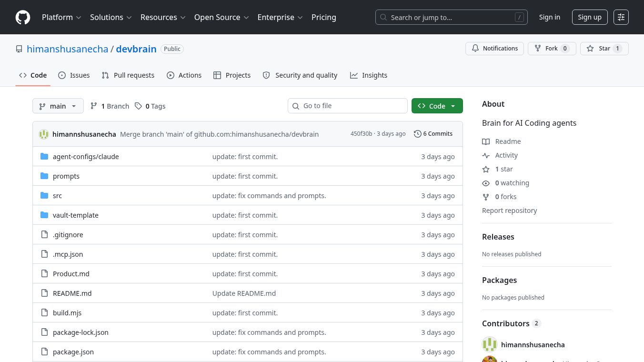Jump to Readme from About sidebar
This screenshot has height=362, width=644.
click(x=502, y=141)
